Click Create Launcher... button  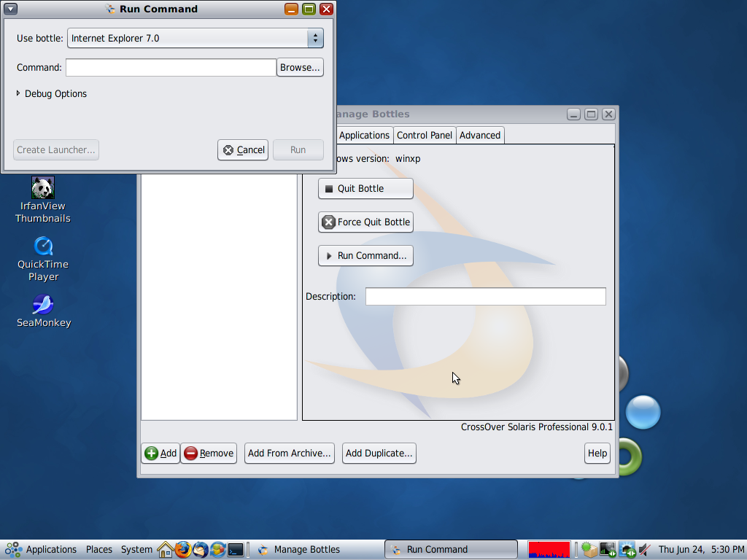pos(56,150)
